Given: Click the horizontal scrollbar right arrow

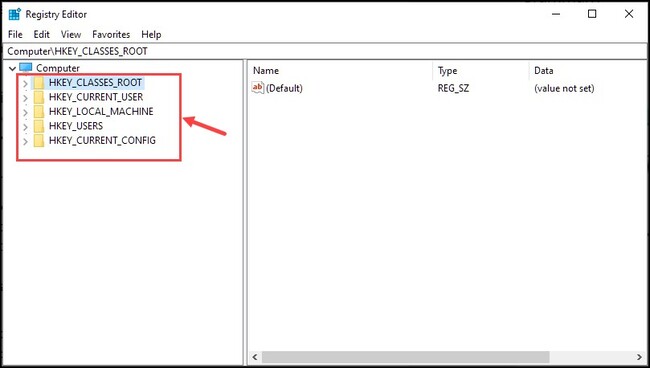Looking at the screenshot, I should [x=640, y=357].
